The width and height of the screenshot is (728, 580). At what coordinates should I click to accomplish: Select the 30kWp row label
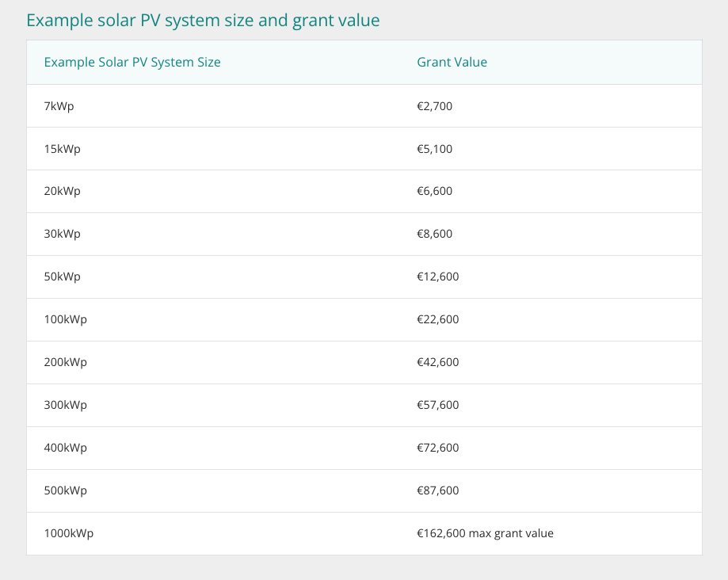pos(63,235)
